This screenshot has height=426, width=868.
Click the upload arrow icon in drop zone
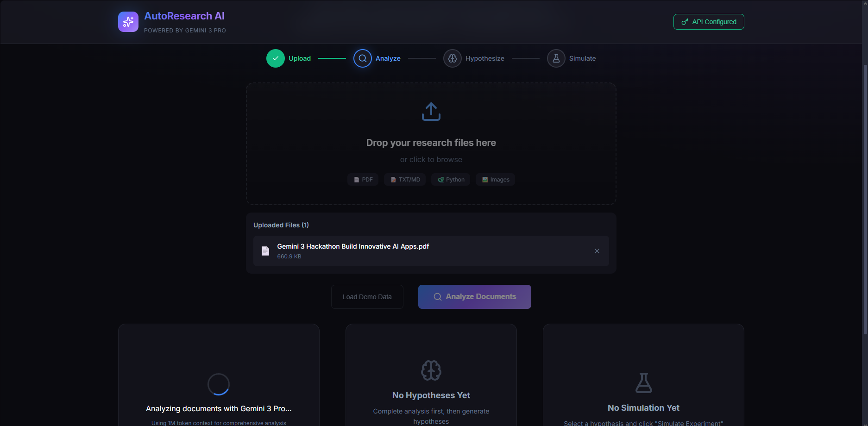[431, 112]
